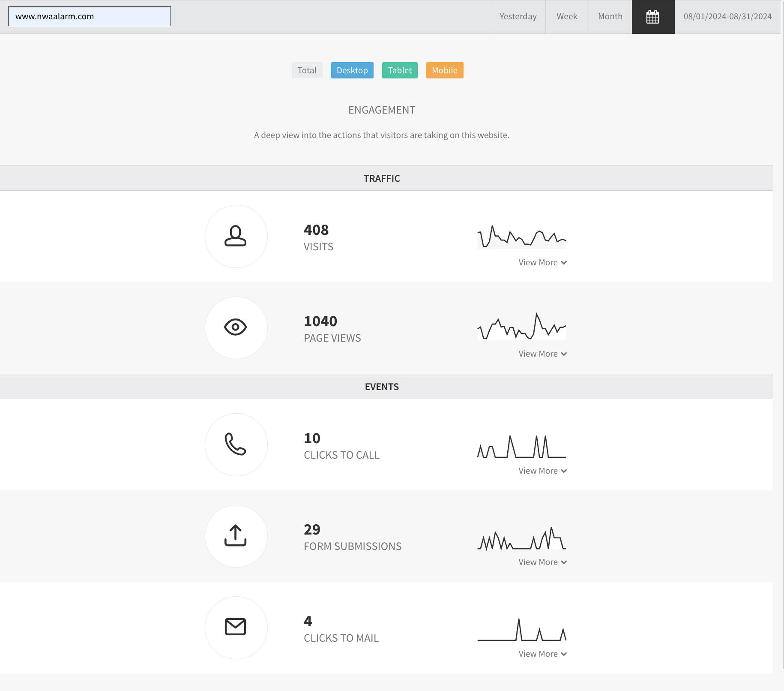784x691 pixels.
Task: Click the clicks to mail envelope icon
Action: [x=236, y=627]
